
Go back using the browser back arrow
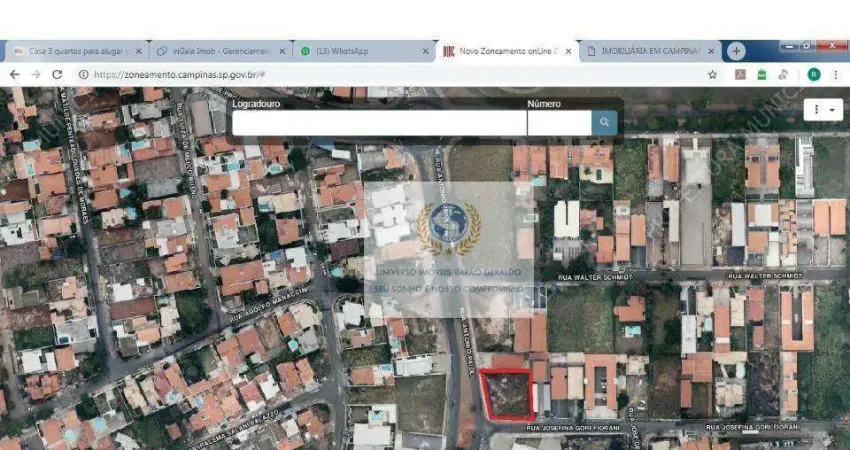click(14, 75)
